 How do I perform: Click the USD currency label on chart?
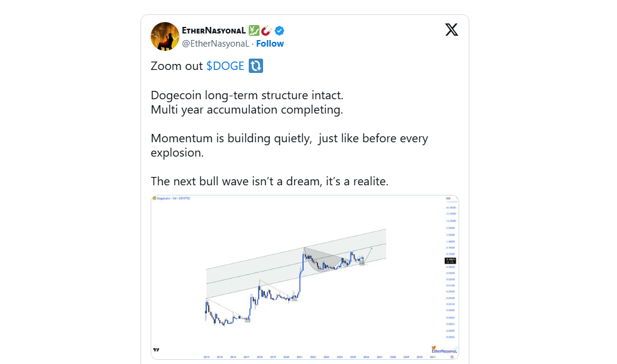click(x=448, y=198)
